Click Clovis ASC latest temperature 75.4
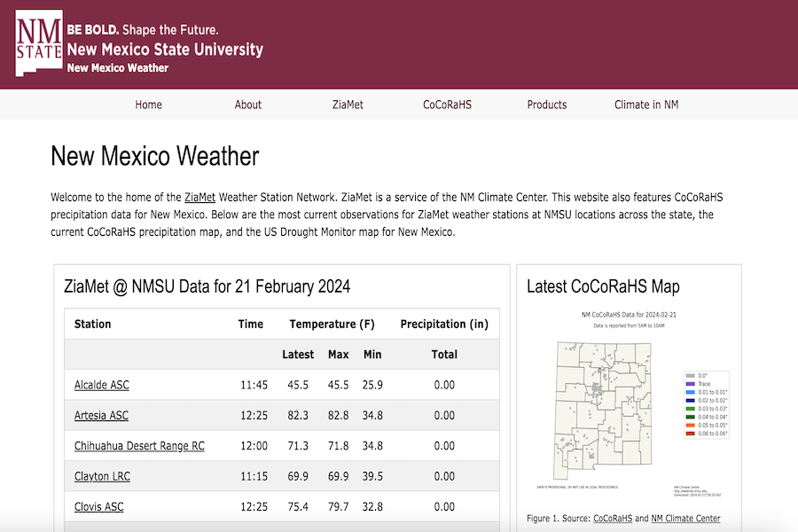Screen dimensions: 798x532 [298, 507]
